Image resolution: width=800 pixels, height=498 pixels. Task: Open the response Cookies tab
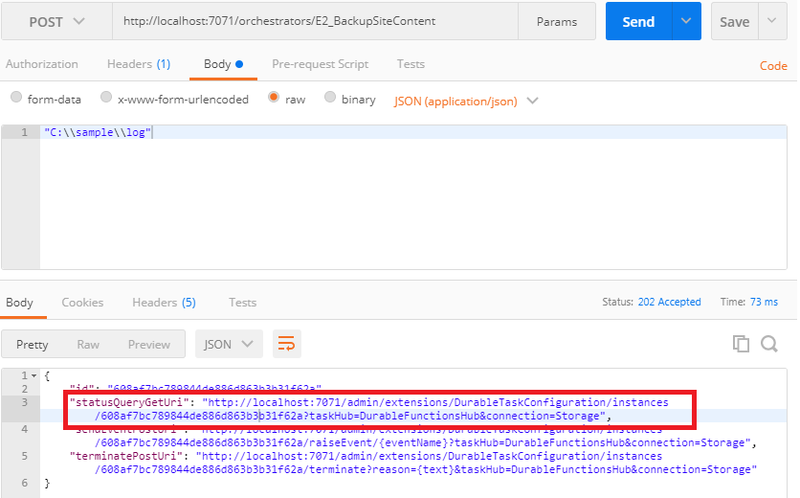click(82, 303)
